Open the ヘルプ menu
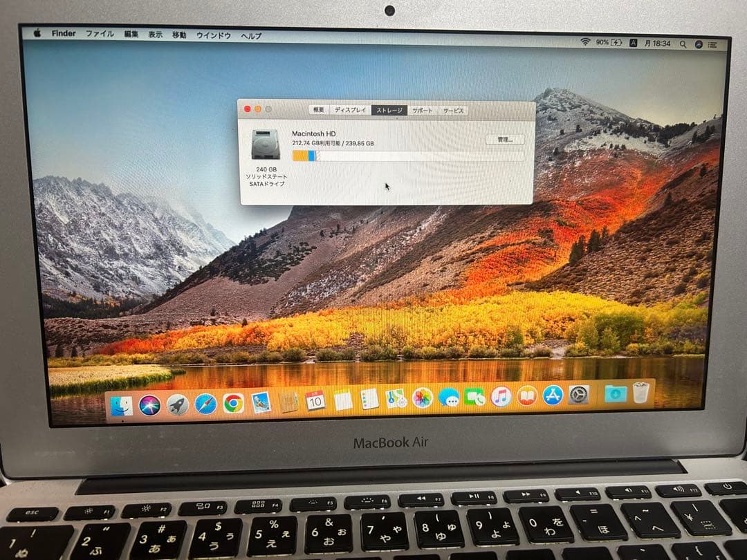747x560 pixels. click(251, 36)
